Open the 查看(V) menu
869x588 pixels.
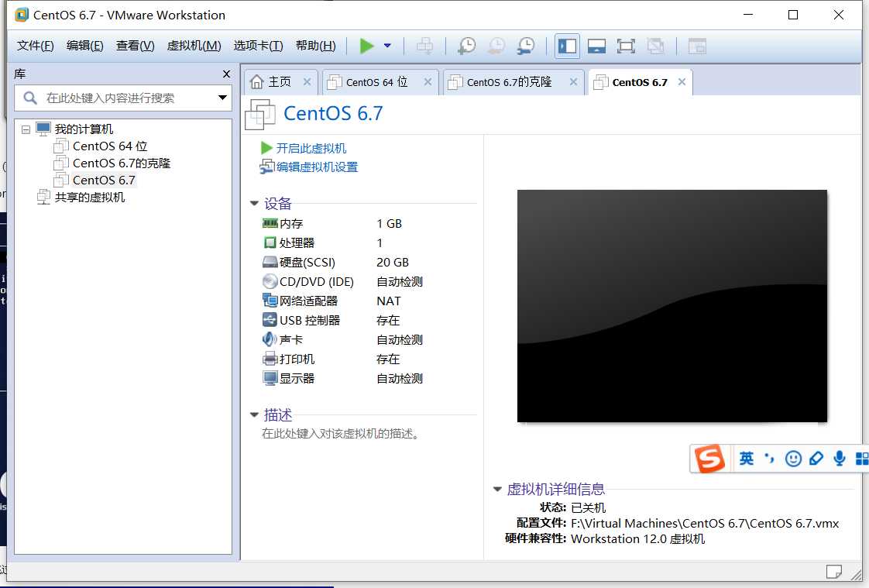click(136, 46)
